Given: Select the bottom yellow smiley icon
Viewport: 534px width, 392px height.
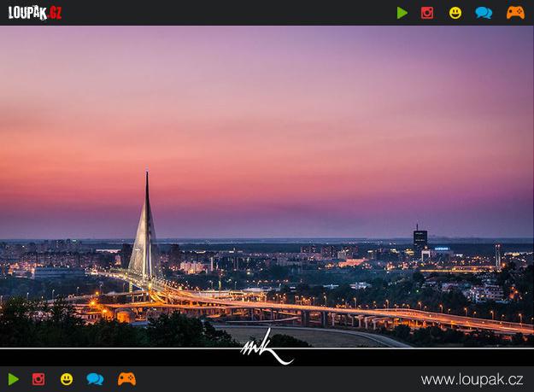Looking at the screenshot, I should tap(67, 379).
